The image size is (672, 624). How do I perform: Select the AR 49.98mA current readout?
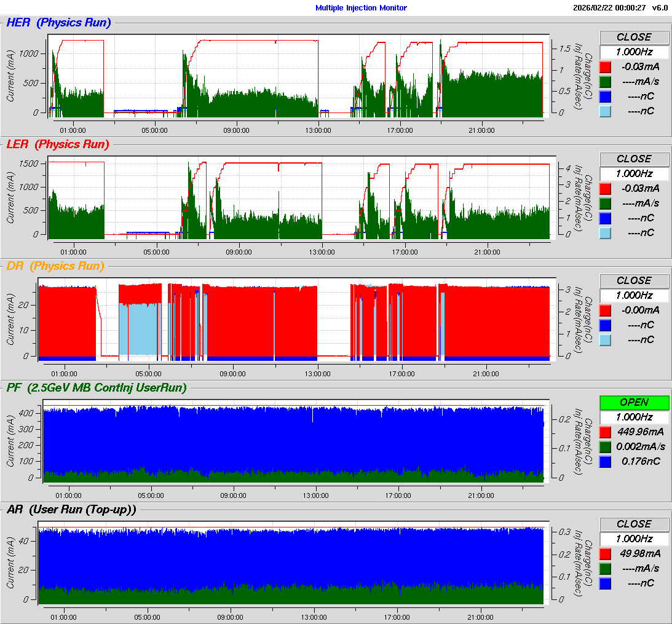(x=640, y=553)
